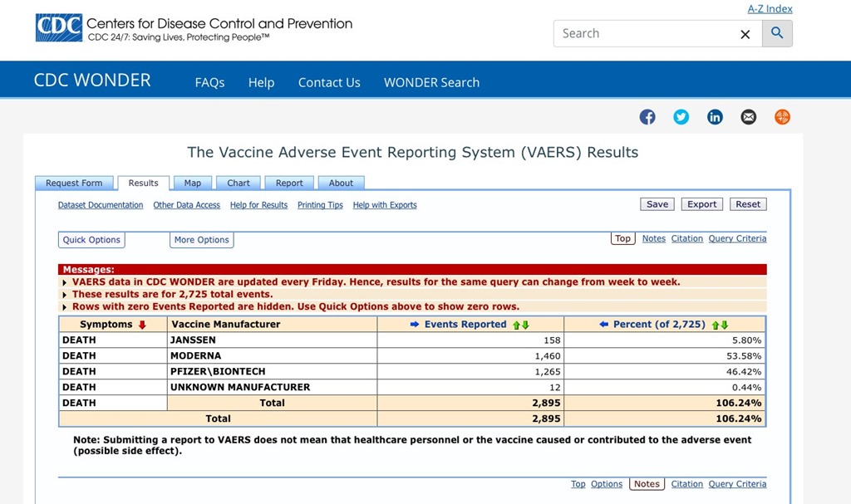Image resolution: width=851 pixels, height=504 pixels.
Task: Click the search magnifier button
Action: [777, 33]
